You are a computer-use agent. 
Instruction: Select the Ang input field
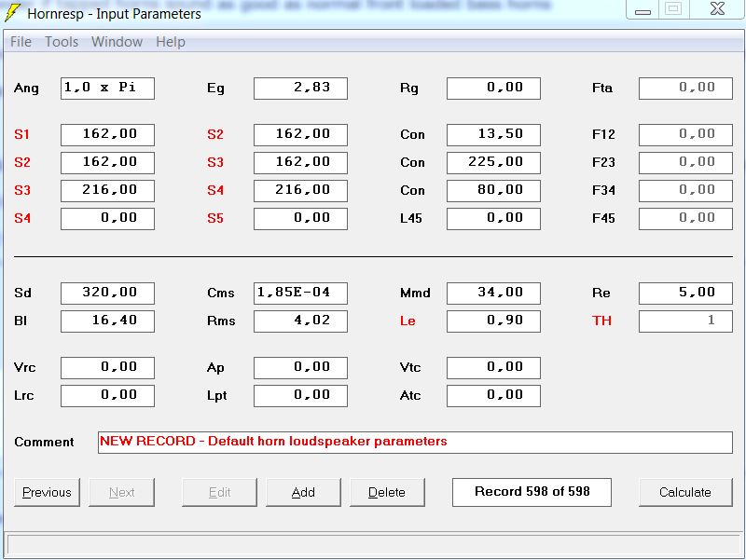tap(107, 89)
